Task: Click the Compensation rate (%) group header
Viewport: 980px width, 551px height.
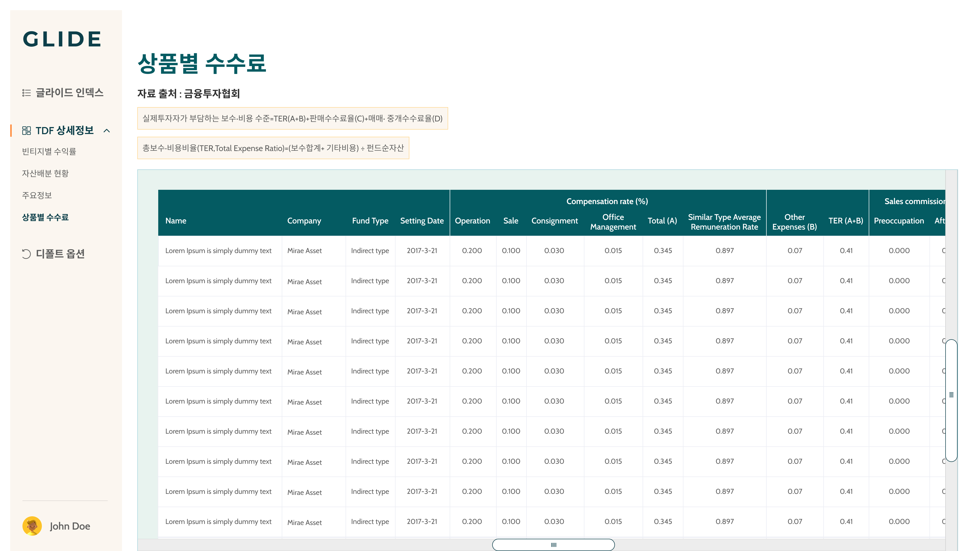Action: pos(607,201)
